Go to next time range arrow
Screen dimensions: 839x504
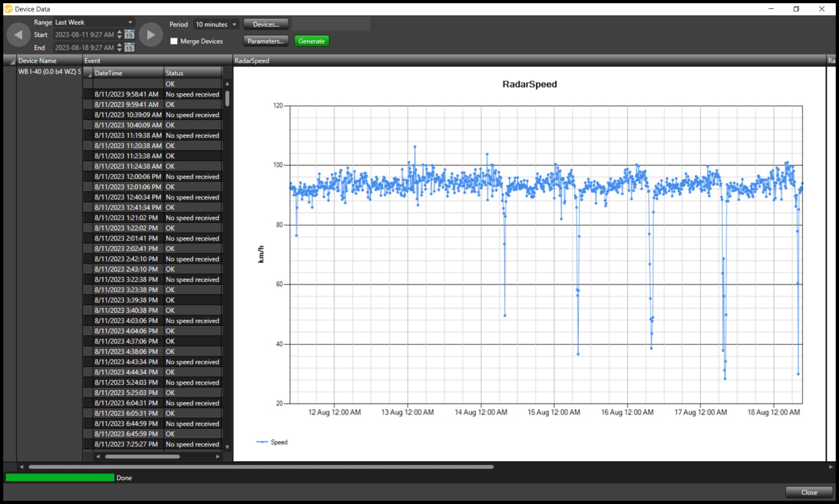point(151,35)
